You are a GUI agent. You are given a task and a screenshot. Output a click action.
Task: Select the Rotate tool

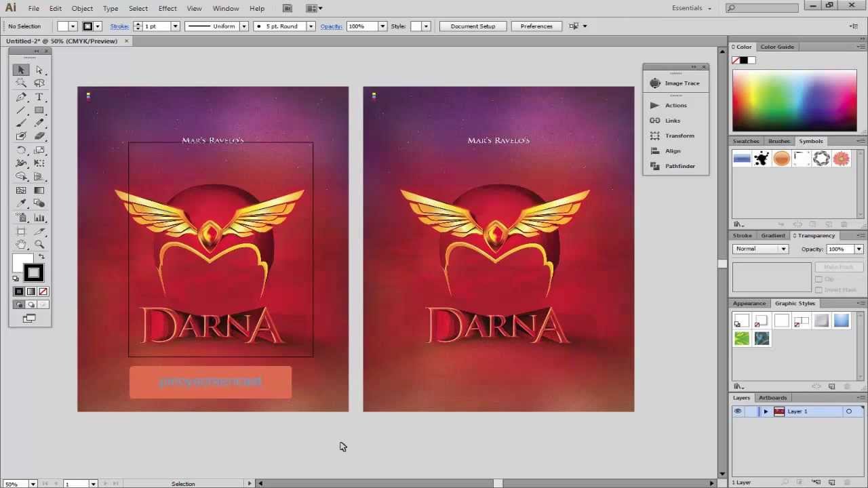[21, 150]
